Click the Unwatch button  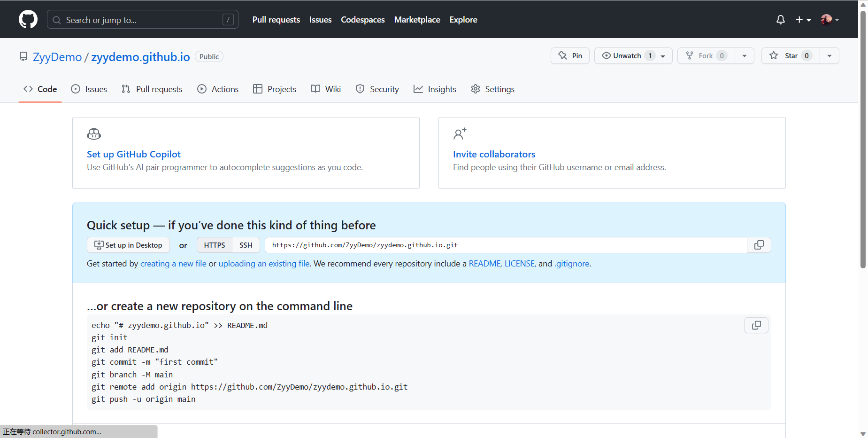pos(633,56)
